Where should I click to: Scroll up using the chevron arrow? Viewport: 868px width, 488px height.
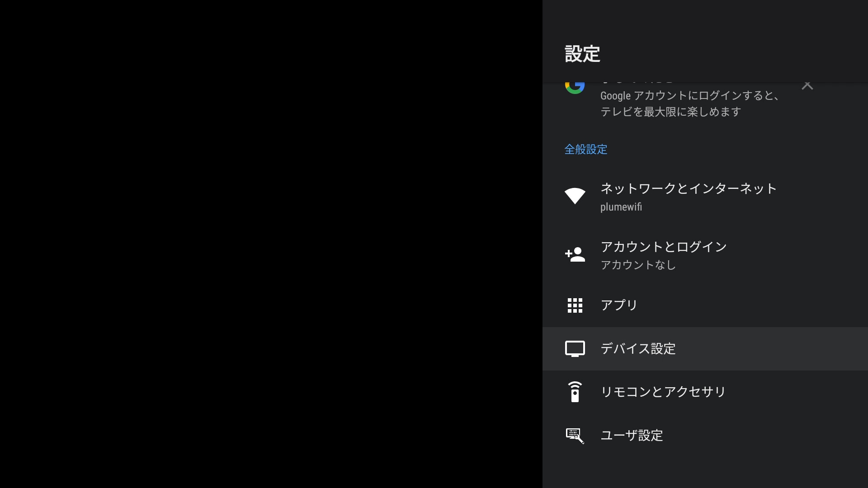tap(807, 85)
